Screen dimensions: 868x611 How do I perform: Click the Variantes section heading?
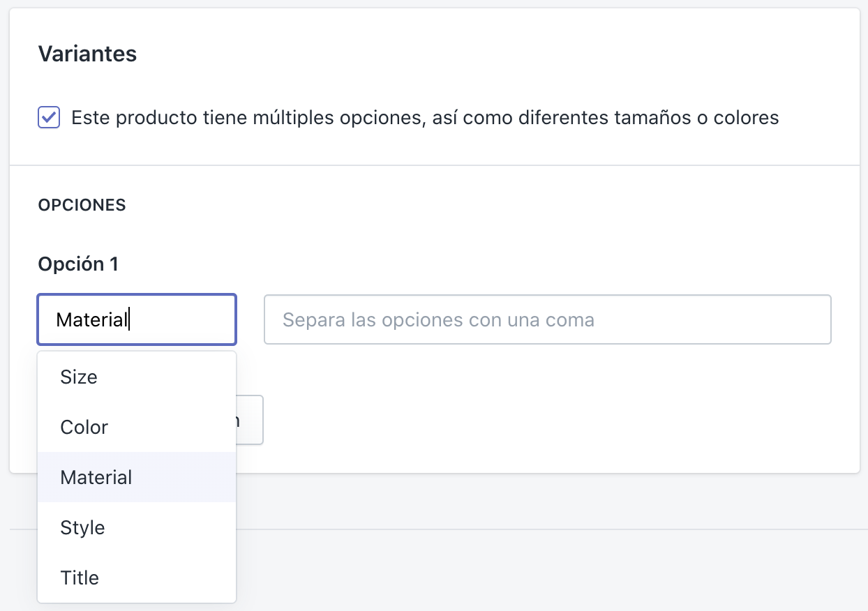87,54
